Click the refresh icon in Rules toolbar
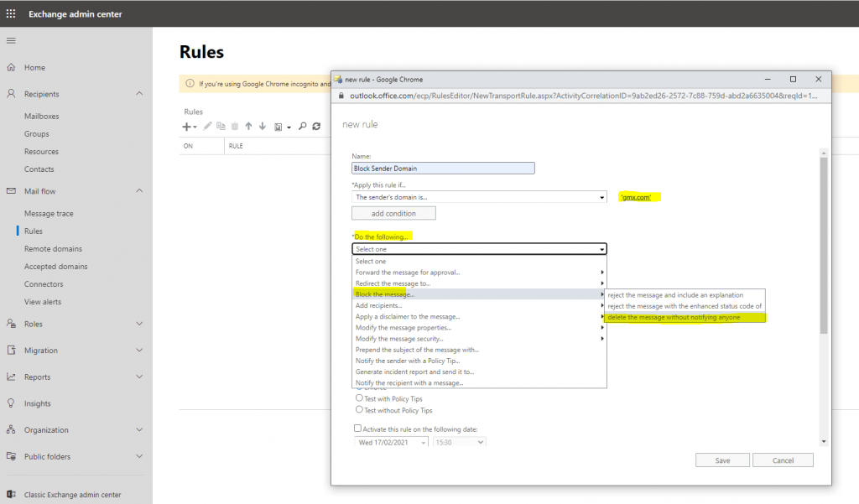Image resolution: width=859 pixels, height=504 pixels. 316,127
